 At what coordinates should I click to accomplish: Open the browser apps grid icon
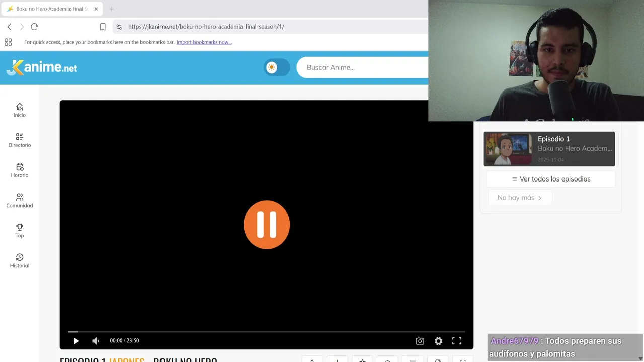[8, 42]
